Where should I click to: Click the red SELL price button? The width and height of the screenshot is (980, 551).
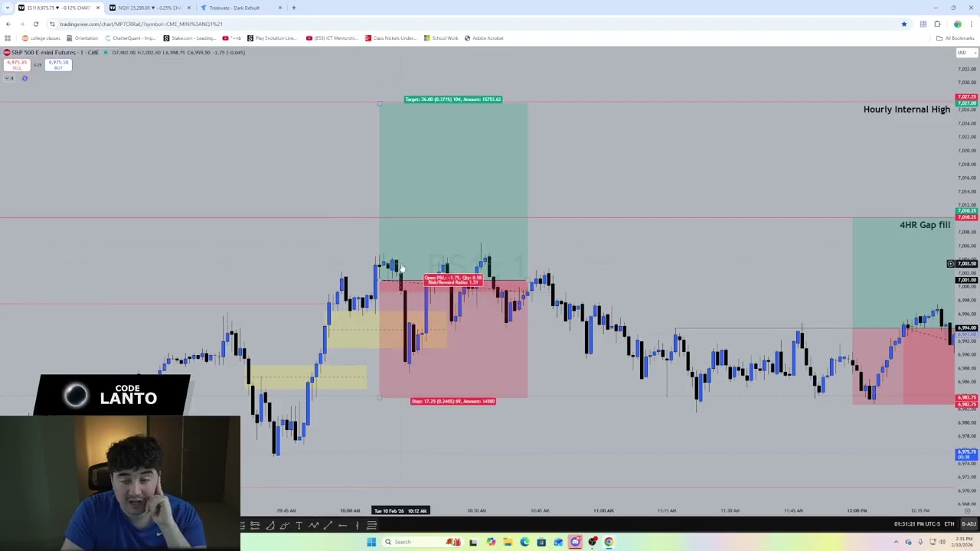tap(17, 65)
